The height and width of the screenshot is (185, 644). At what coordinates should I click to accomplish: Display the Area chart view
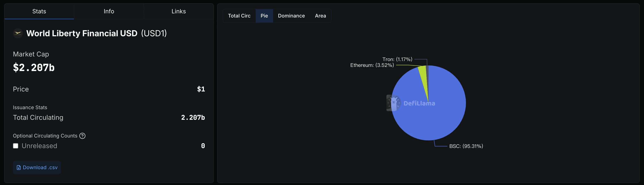[320, 16]
